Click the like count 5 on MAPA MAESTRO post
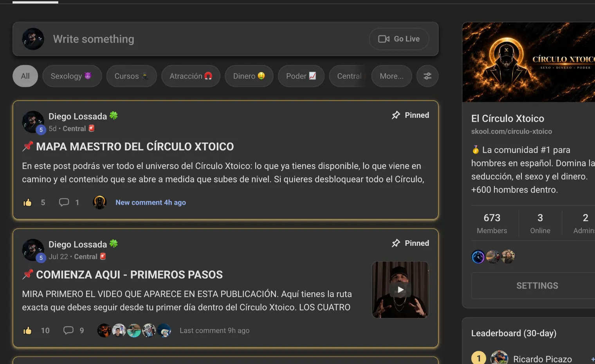The image size is (595, 364). tap(43, 202)
